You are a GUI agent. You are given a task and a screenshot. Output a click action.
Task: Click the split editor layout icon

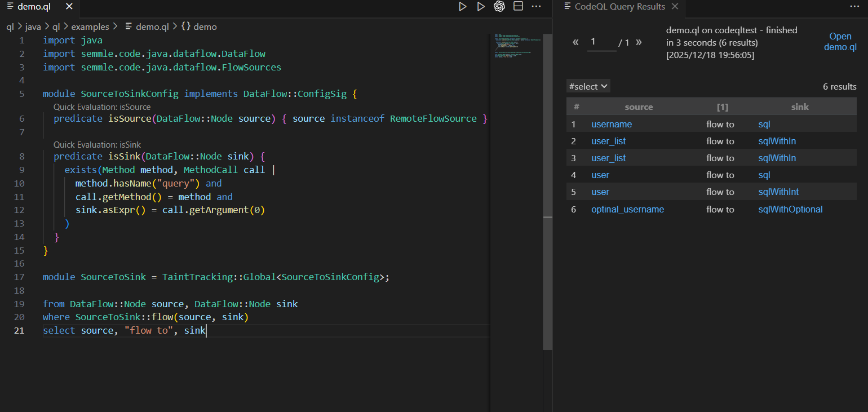click(x=518, y=7)
